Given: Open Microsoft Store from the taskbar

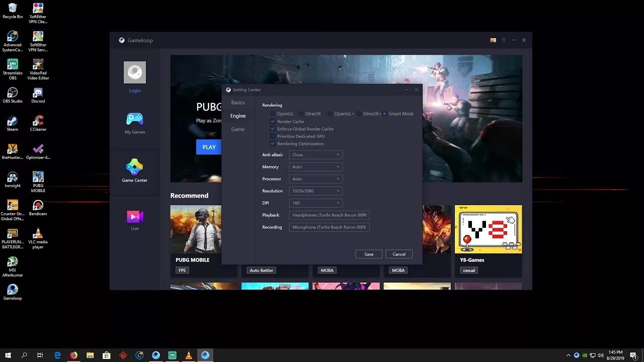Looking at the screenshot, I should (107, 355).
